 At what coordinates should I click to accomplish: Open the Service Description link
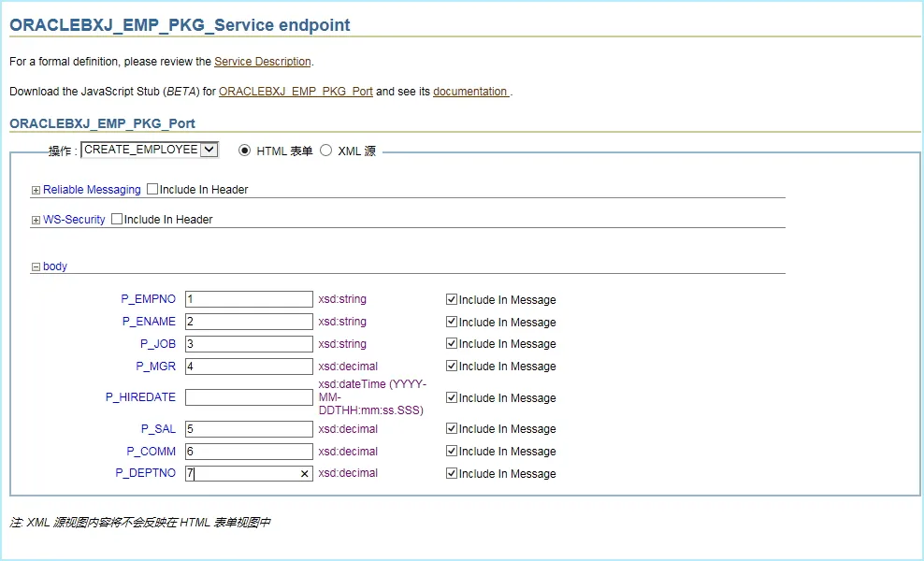pos(262,62)
